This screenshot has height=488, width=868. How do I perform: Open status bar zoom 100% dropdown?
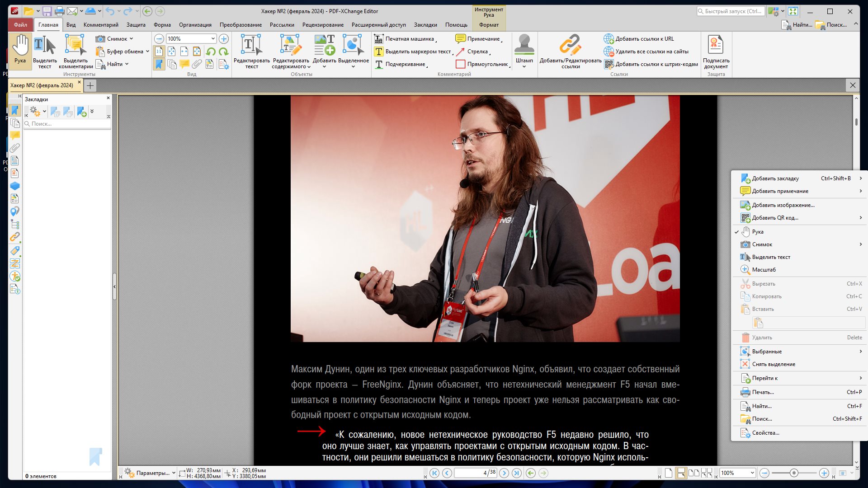pos(752,473)
